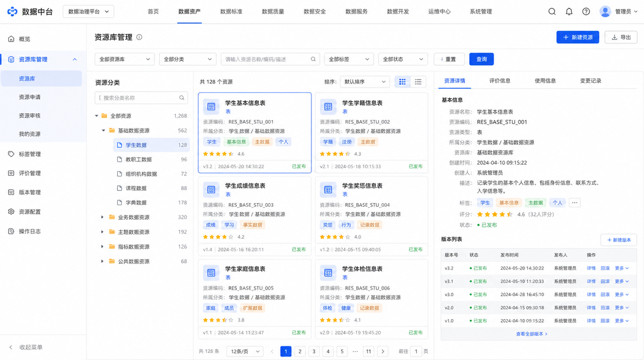Switch to the 变更记录 tab
644x360 pixels.
(591, 81)
